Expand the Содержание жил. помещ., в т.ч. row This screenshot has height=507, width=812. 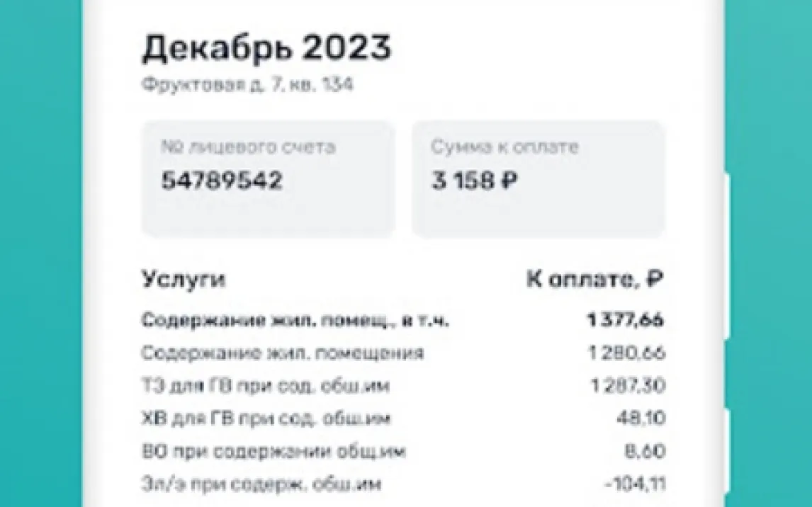coord(295,320)
